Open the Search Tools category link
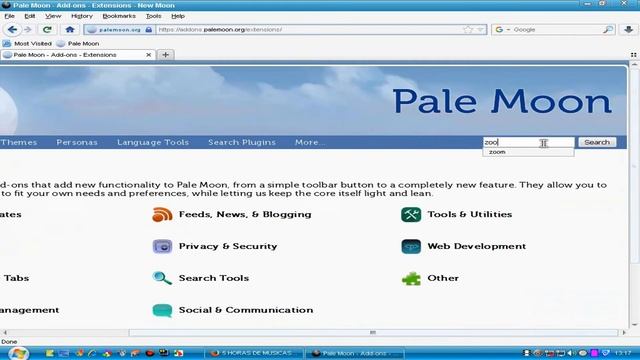 click(214, 278)
